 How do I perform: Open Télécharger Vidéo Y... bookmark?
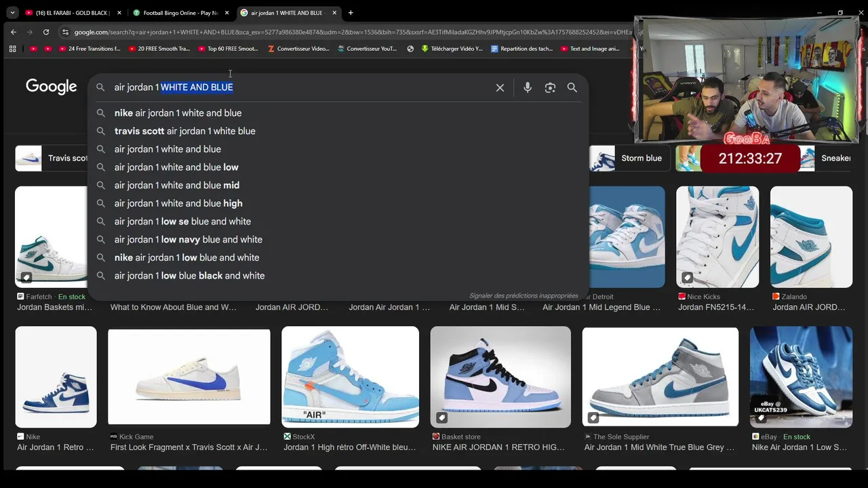(x=452, y=49)
